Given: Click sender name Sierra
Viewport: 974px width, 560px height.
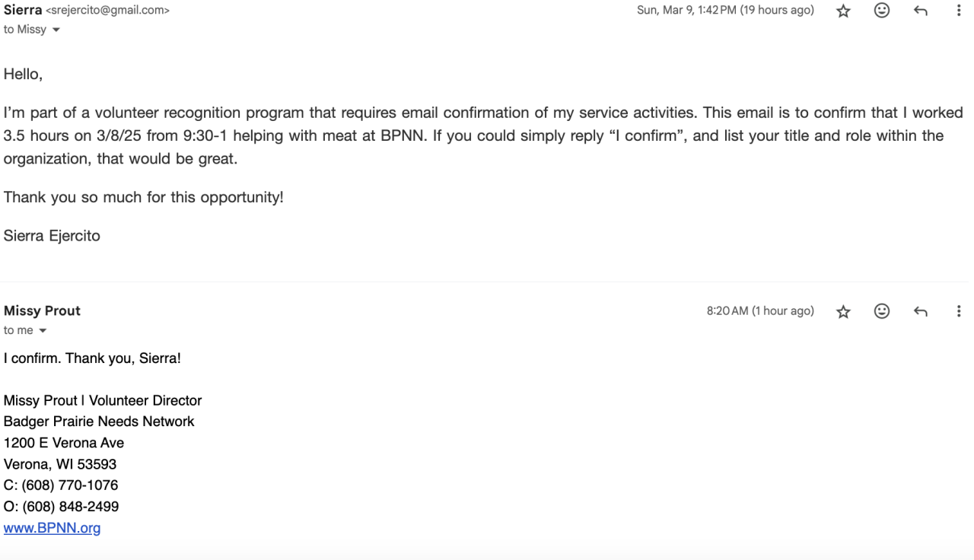Looking at the screenshot, I should [23, 11].
